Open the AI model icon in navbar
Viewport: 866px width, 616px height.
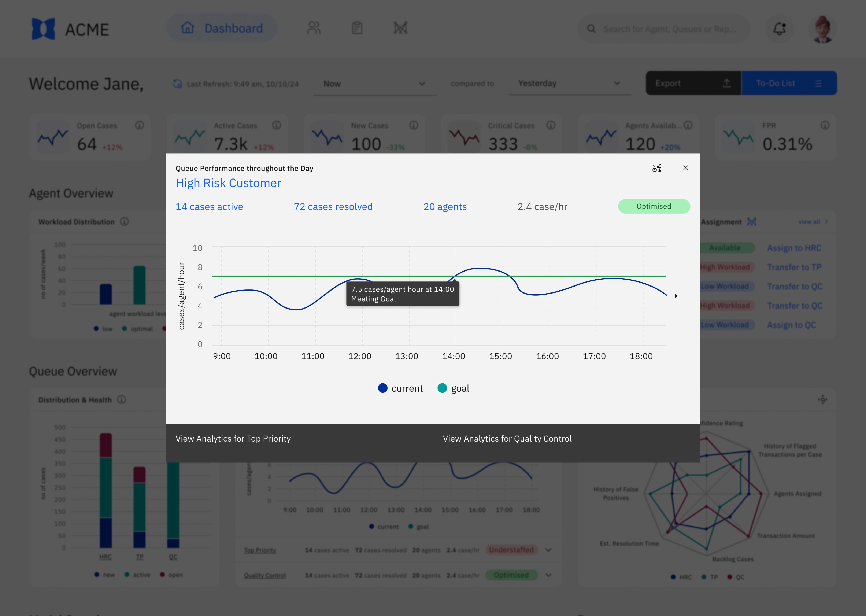(400, 28)
